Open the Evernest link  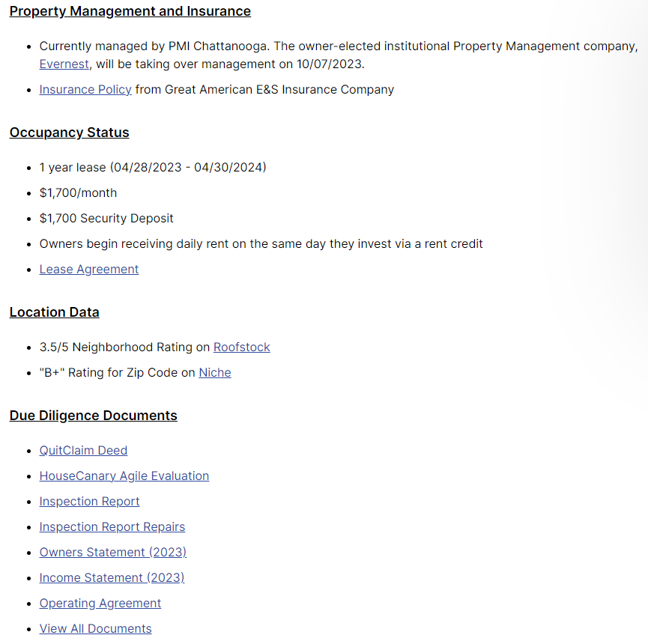tap(64, 64)
